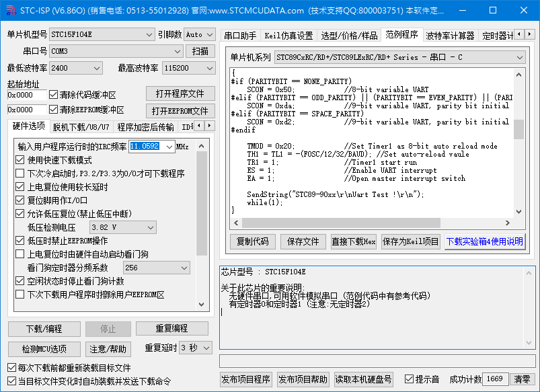Select the 硬件选项 tab
The image size is (540, 392).
29,126
